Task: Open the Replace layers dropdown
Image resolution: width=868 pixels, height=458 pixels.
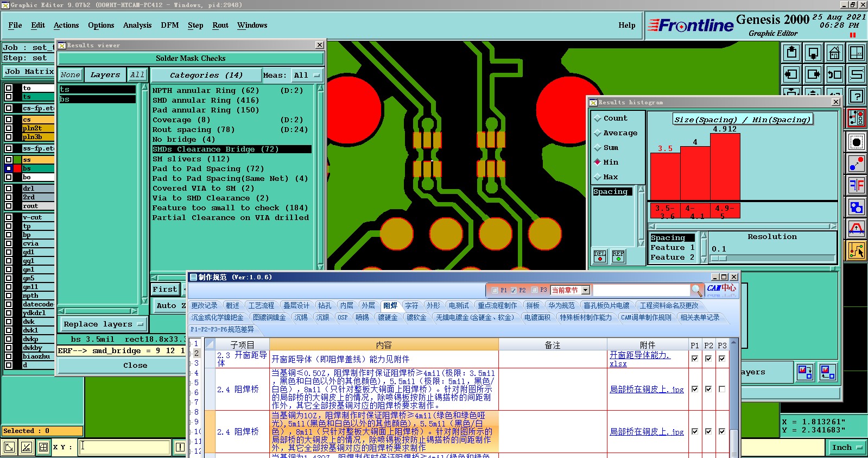Action: [103, 324]
